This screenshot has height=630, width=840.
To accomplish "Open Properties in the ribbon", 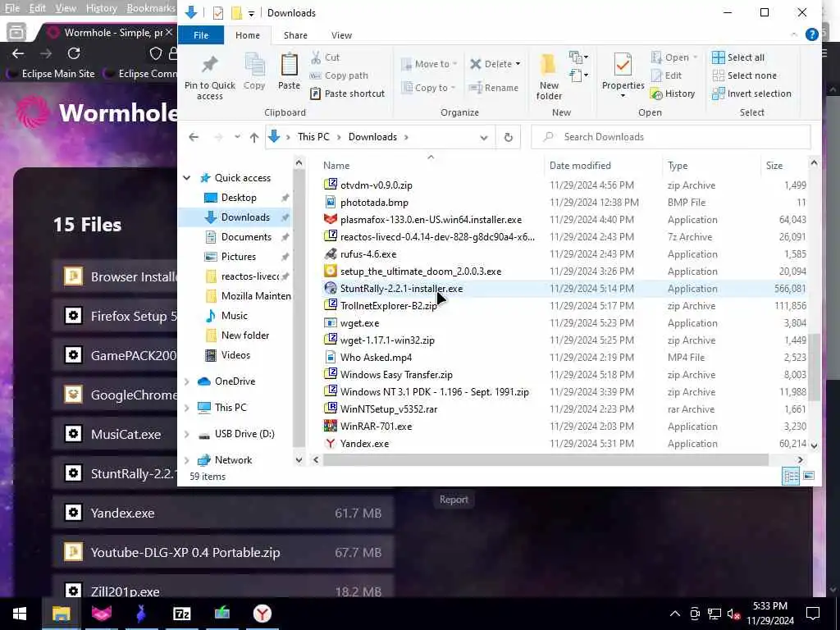I will (623, 75).
